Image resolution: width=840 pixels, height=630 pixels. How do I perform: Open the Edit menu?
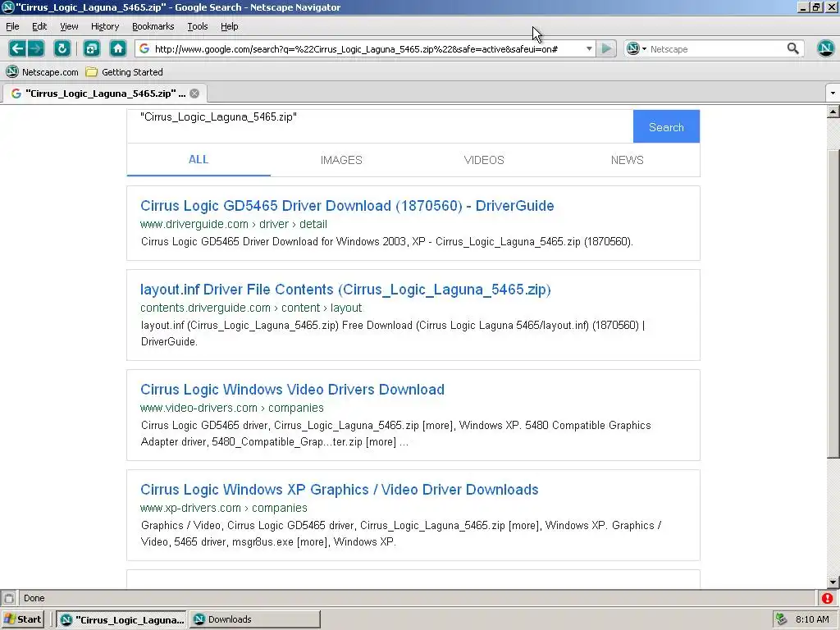(39, 26)
